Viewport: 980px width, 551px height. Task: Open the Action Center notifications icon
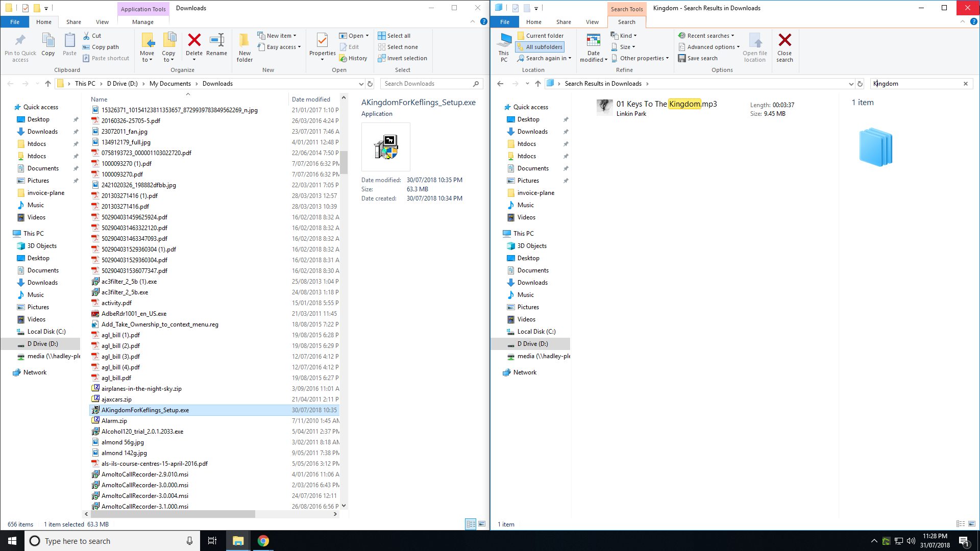point(964,541)
